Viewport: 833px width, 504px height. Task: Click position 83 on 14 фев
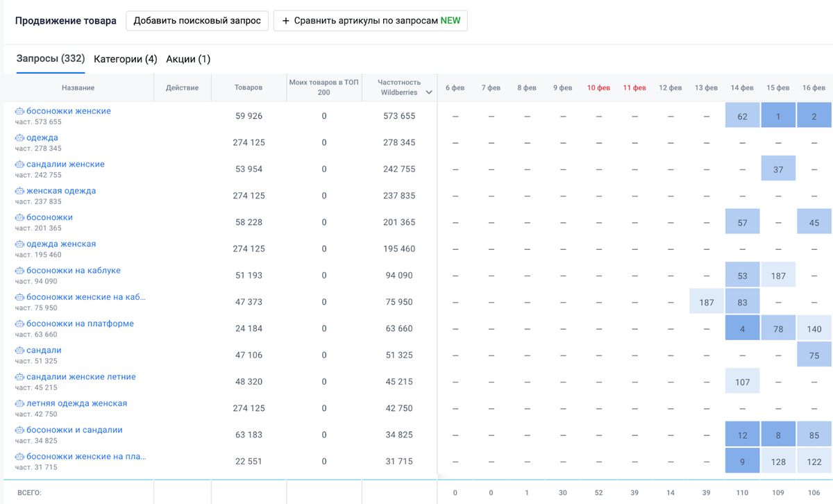click(742, 302)
